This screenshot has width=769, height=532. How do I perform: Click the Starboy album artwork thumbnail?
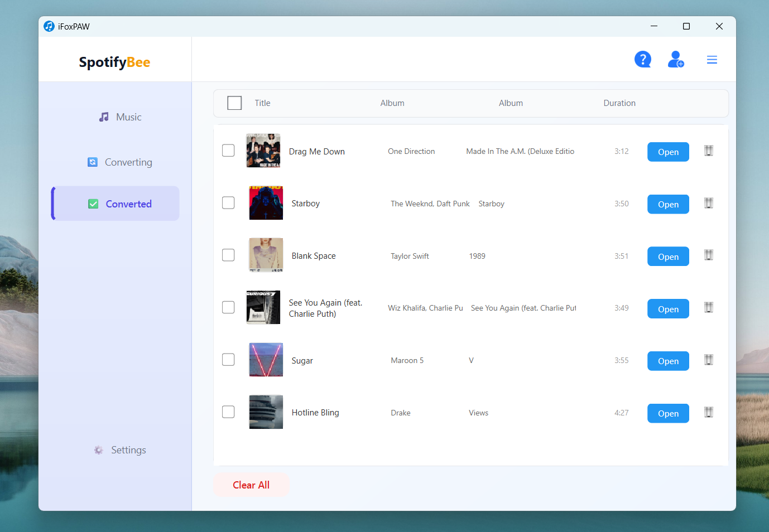[x=266, y=202]
